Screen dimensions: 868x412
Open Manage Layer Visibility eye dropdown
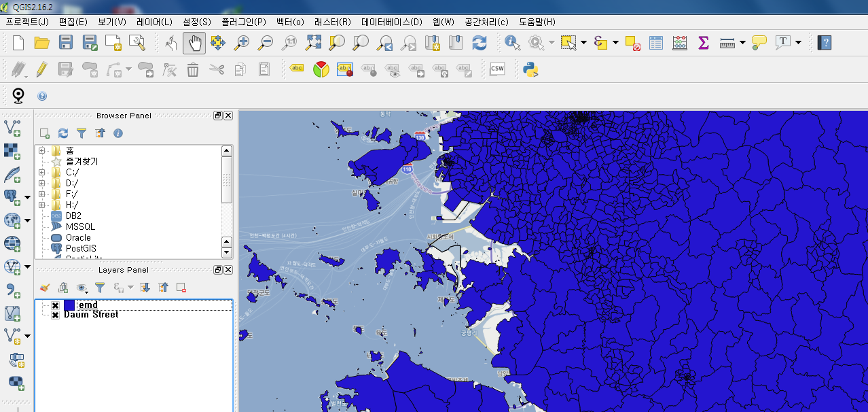[x=83, y=288]
